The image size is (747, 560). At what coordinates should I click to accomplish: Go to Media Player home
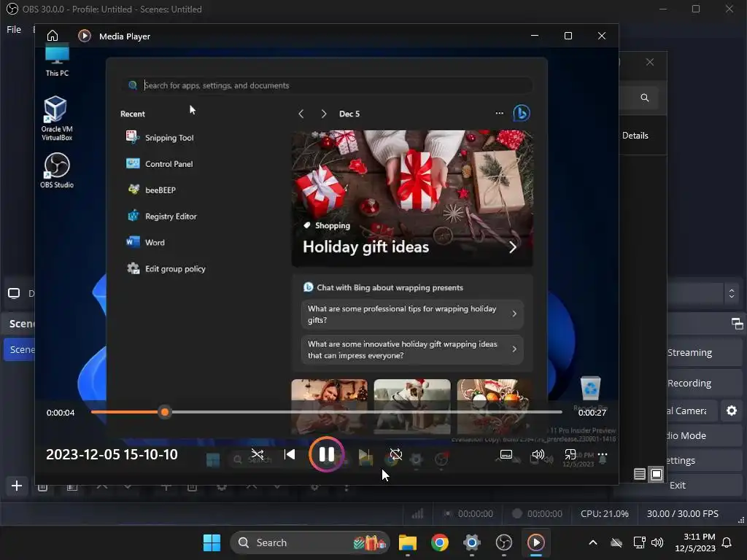click(x=53, y=36)
